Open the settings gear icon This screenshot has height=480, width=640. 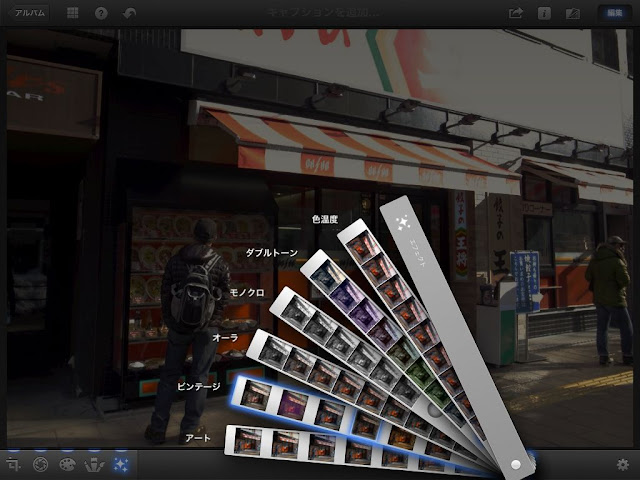622,464
